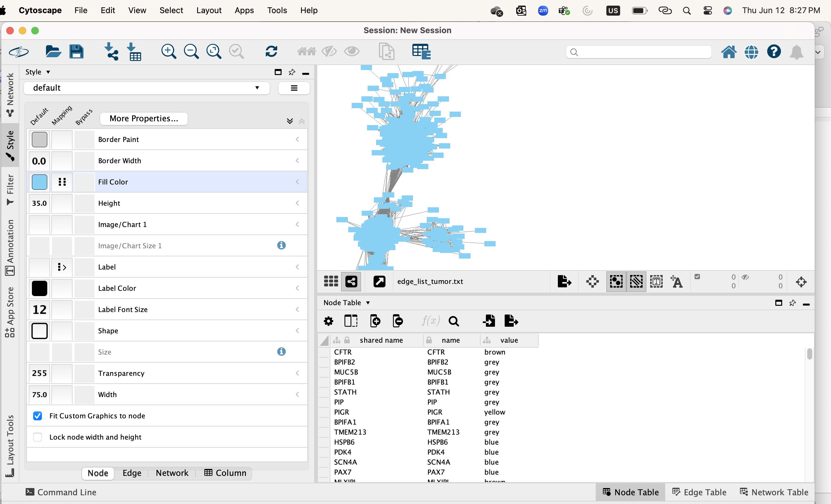Screen dimensions: 831x504
Task: Switch to the Edge Table tab
Action: click(x=699, y=492)
